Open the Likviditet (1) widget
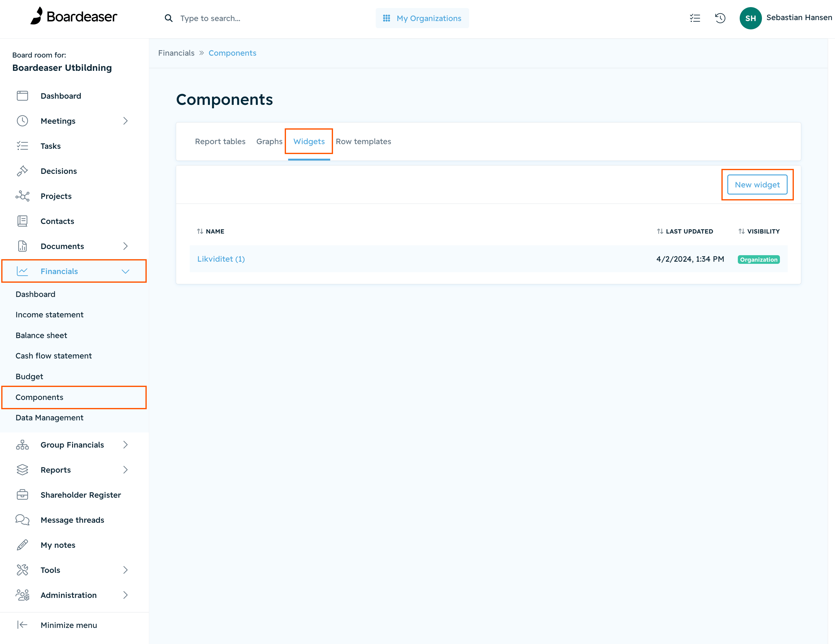 click(x=221, y=259)
